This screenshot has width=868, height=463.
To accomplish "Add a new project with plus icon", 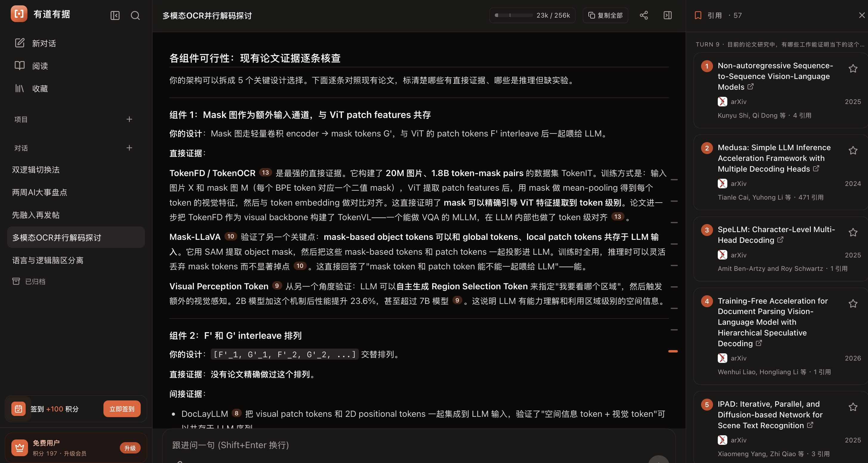I will (x=129, y=119).
